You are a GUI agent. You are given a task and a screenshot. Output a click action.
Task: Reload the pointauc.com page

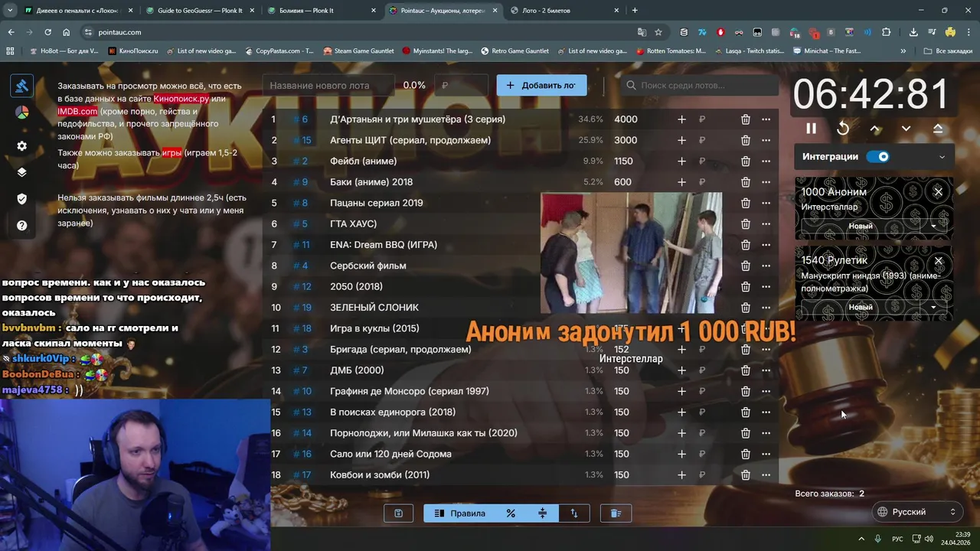(x=47, y=32)
